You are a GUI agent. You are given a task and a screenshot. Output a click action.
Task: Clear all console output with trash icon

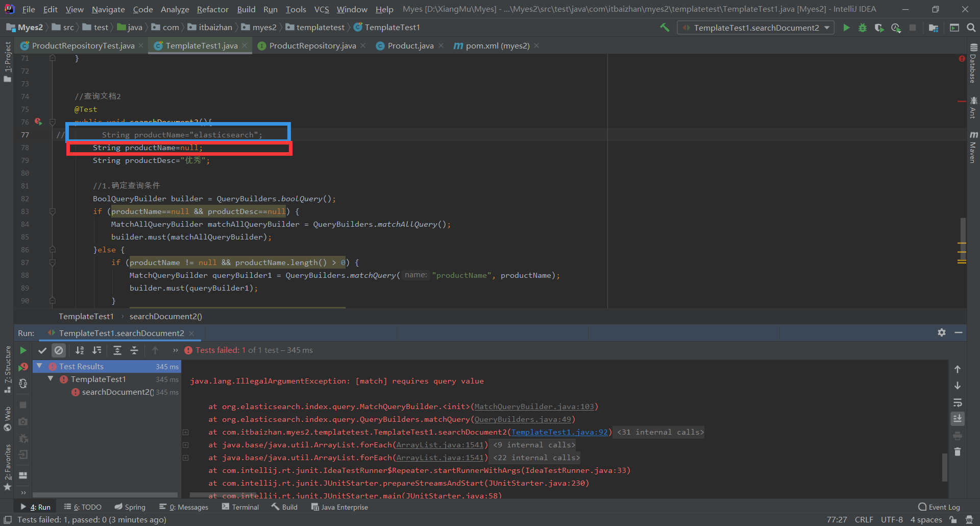pyautogui.click(x=958, y=452)
